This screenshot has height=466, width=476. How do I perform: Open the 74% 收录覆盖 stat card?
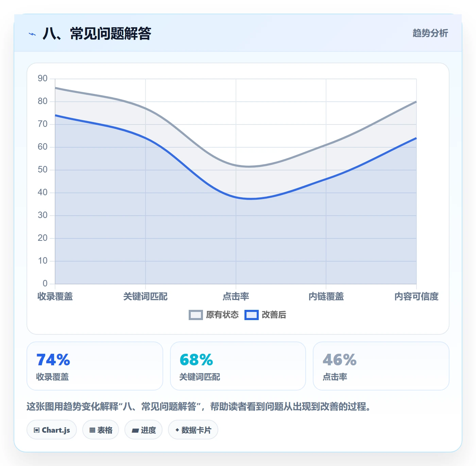click(x=95, y=366)
